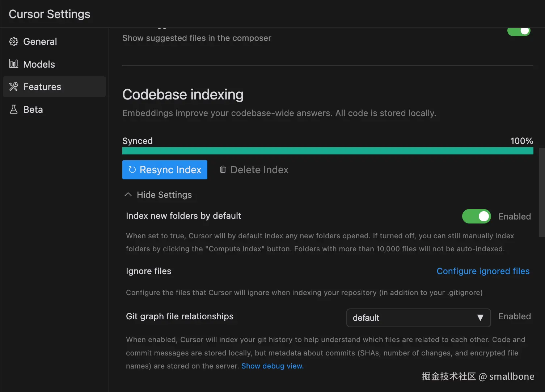Open the Configure ignored files link
The width and height of the screenshot is (545, 392).
tap(483, 271)
